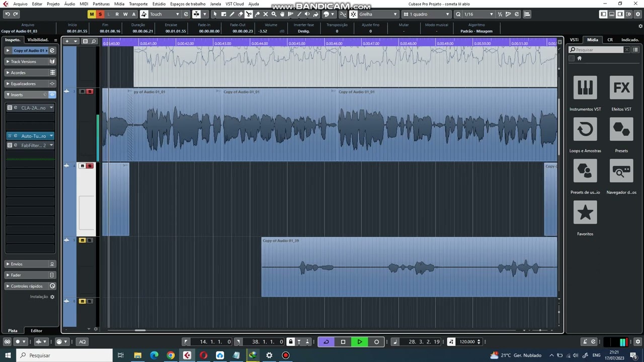This screenshot has height=362, width=644.
Task: Open File Explorer from the taskbar
Action: pos(137,355)
